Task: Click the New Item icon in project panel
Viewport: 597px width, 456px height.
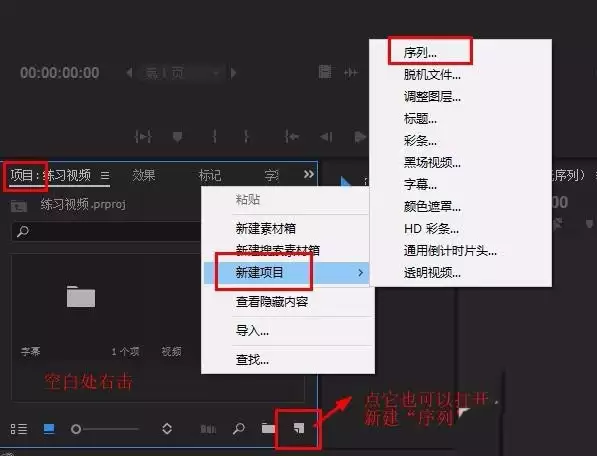Action: click(x=299, y=429)
